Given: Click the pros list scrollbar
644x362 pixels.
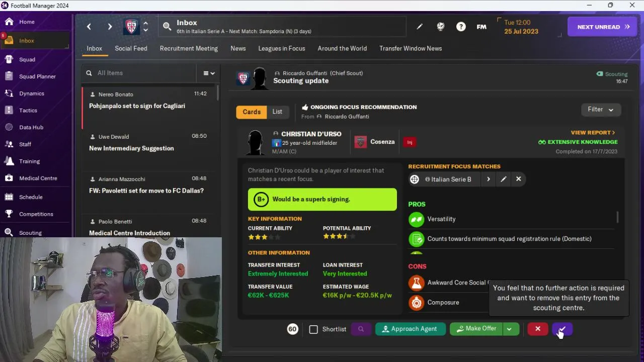Looking at the screenshot, I should pos(617,218).
